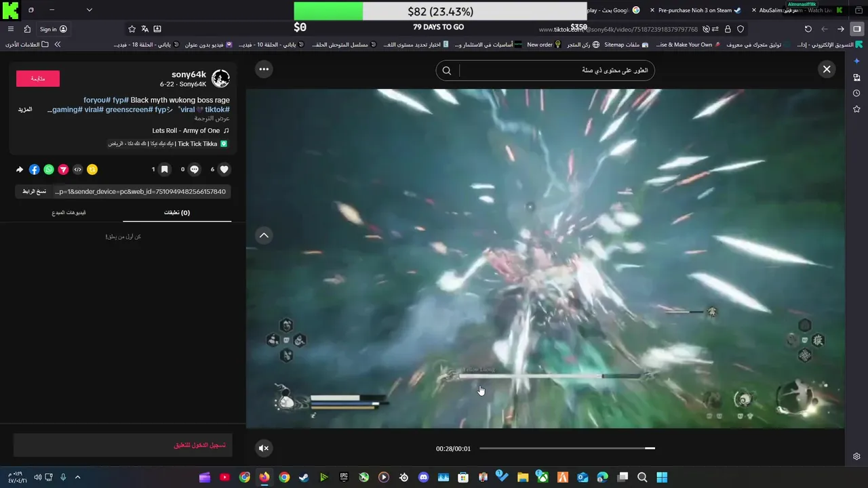Viewport: 868px width, 488px height.
Task: Click the translate page icon
Action: [144, 29]
